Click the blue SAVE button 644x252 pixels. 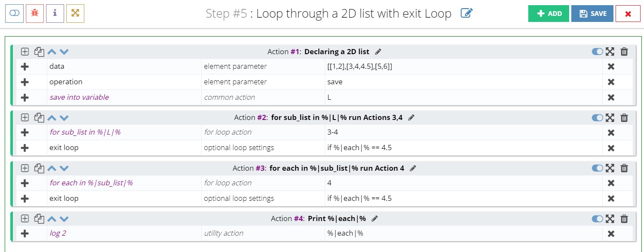click(592, 13)
